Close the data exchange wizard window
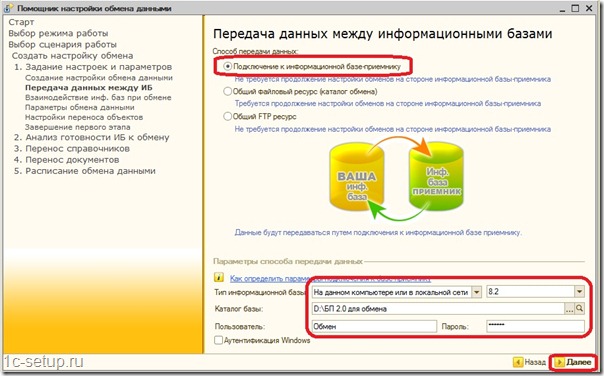 [589, 8]
